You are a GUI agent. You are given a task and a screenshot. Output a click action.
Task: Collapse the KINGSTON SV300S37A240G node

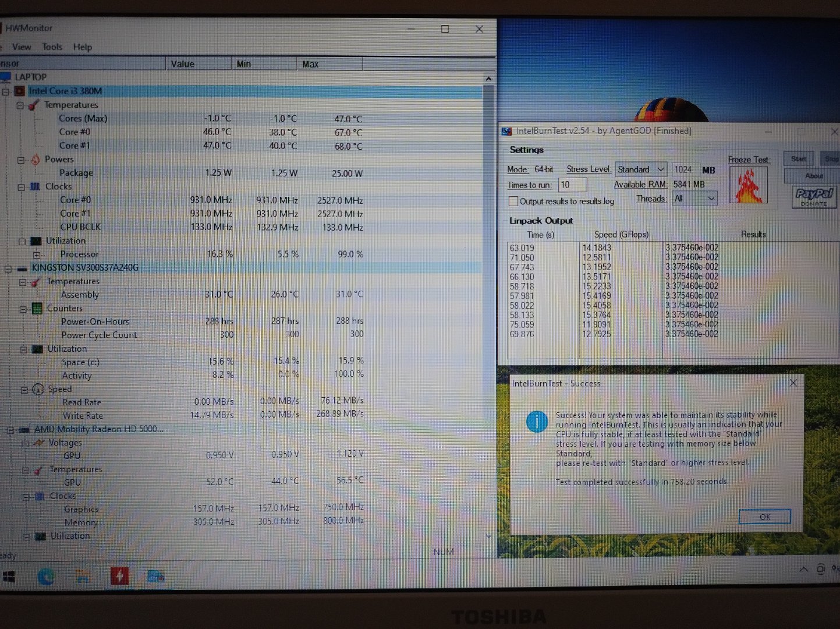[x=8, y=268]
